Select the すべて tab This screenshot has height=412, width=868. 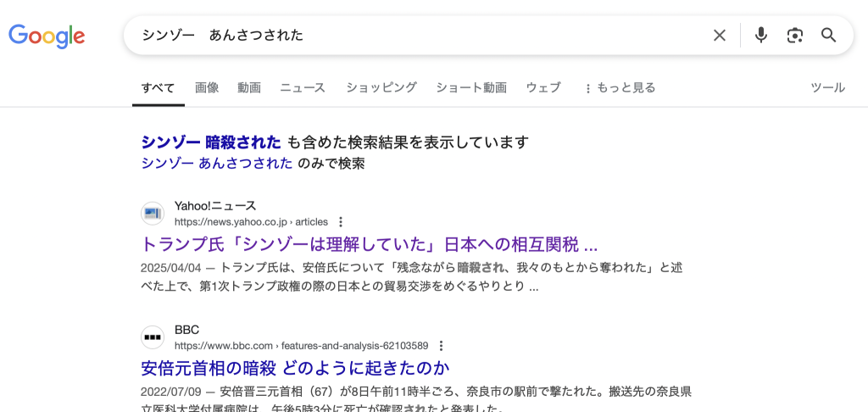(158, 87)
